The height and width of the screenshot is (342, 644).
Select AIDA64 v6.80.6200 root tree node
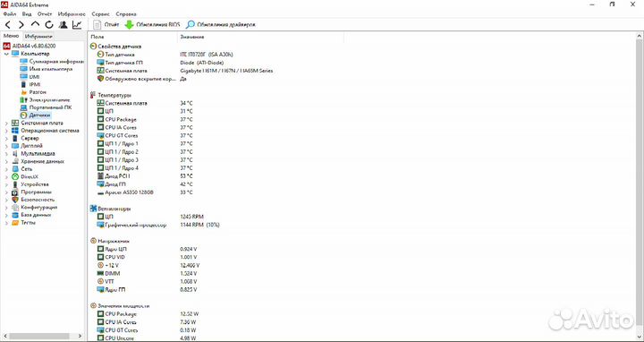click(29, 46)
